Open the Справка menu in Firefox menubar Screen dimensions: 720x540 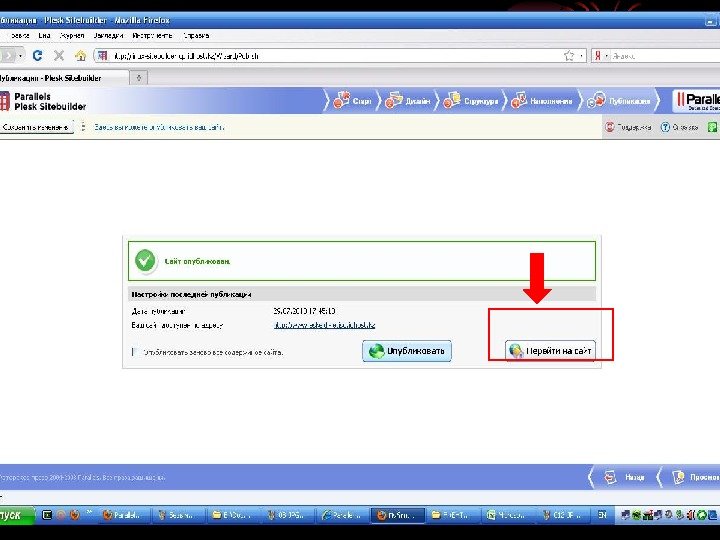[196, 35]
